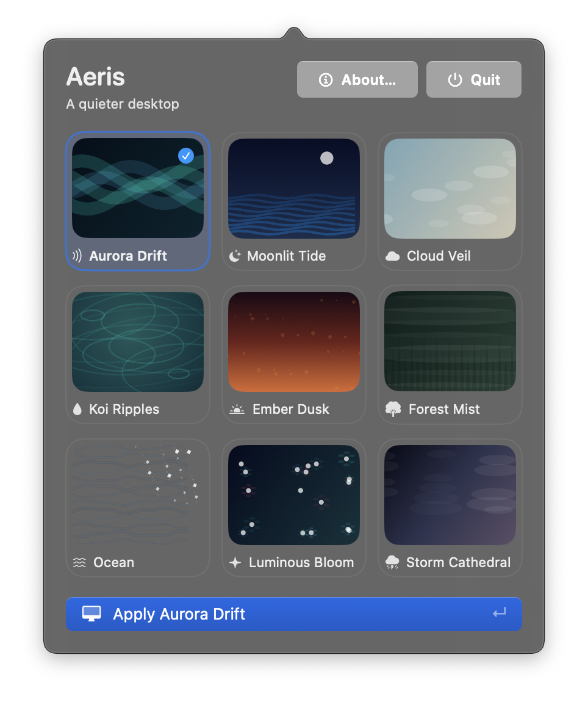Click the "Ocean" label text

113,562
